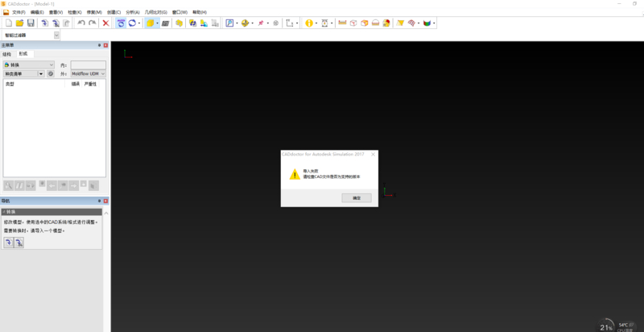Screen dimensions: 644x332
Task: Click the red wireframe cube icon
Action: point(353,23)
